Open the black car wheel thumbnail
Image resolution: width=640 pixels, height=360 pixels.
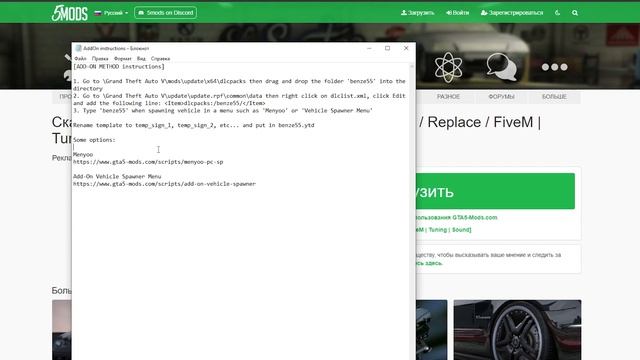[x=517, y=330]
